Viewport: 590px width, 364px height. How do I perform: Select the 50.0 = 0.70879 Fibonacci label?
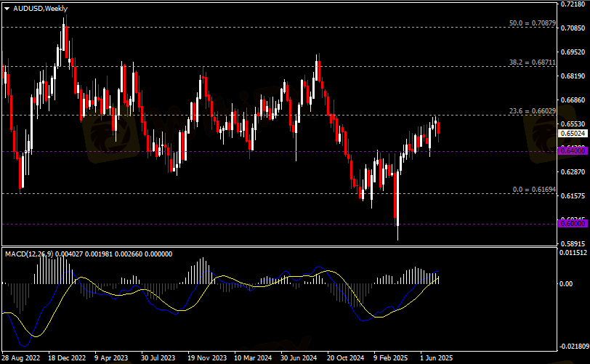pos(532,23)
